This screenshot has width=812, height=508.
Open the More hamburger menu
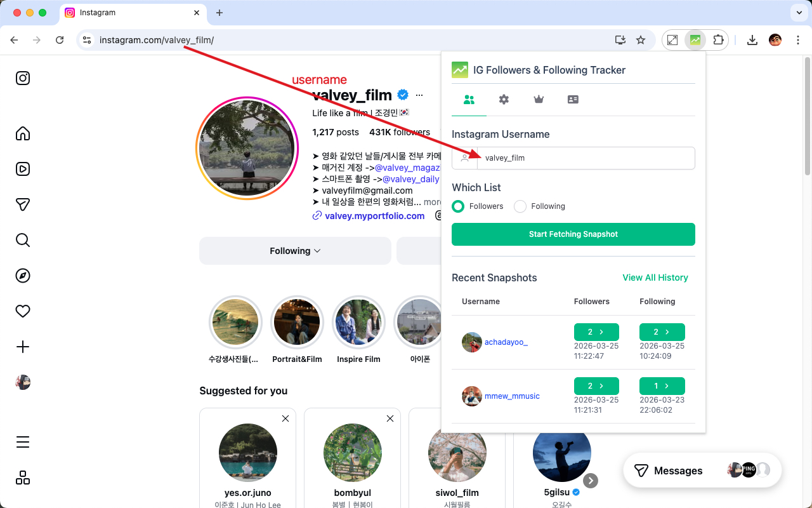click(x=23, y=442)
